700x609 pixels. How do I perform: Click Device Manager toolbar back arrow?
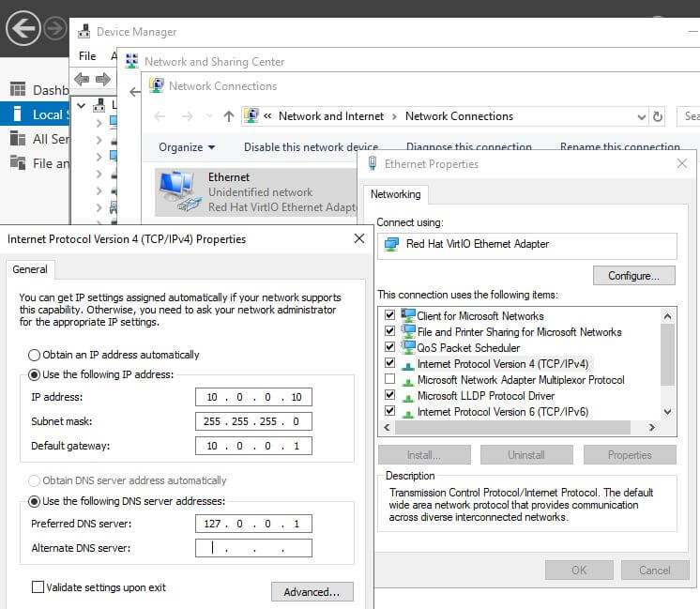(82, 80)
